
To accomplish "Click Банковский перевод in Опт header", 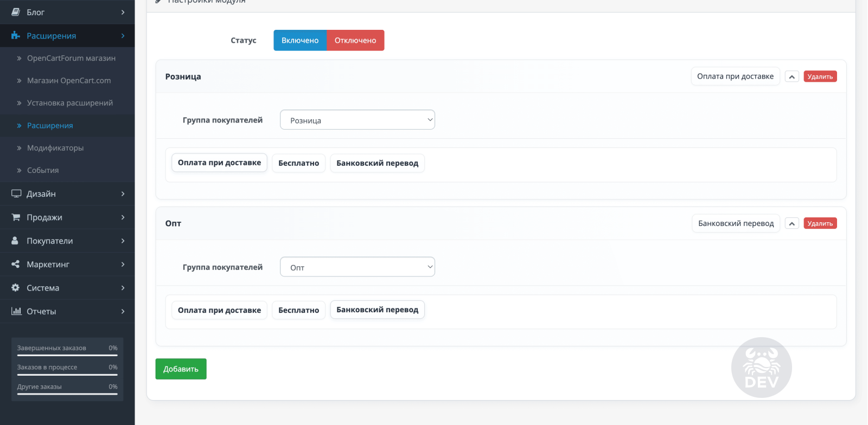I will click(736, 223).
